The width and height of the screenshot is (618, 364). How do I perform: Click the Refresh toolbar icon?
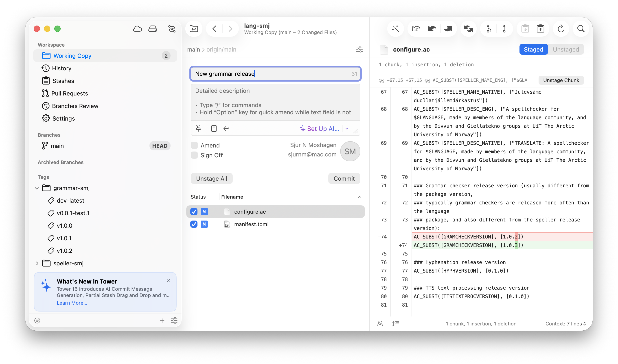[x=561, y=29]
